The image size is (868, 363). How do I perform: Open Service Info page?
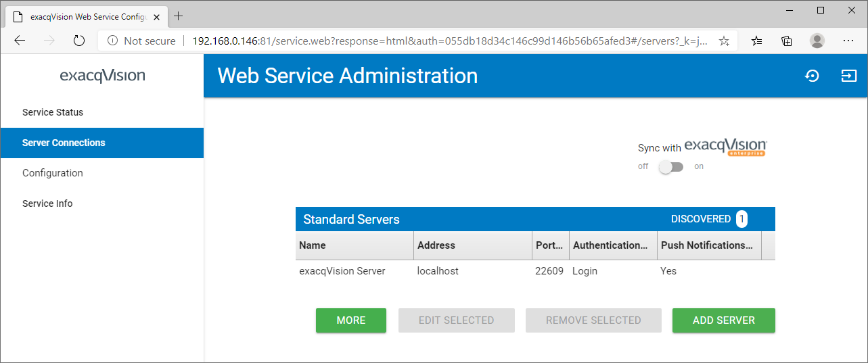(102, 203)
